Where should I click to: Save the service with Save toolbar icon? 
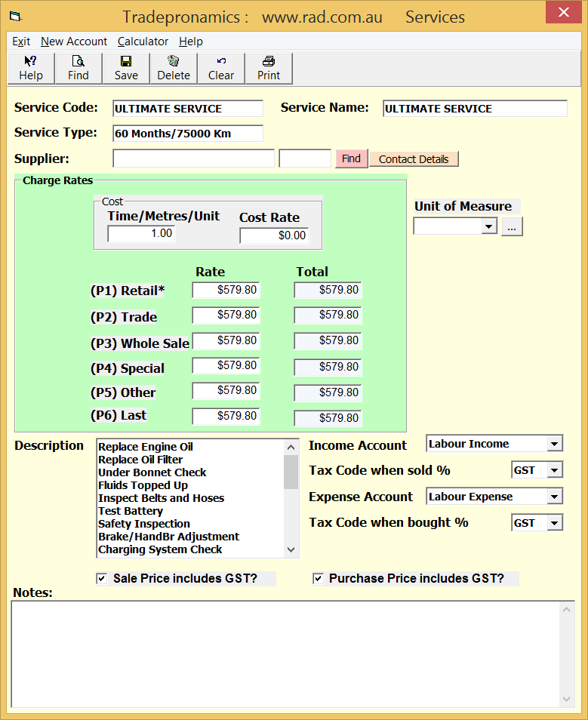pyautogui.click(x=126, y=68)
